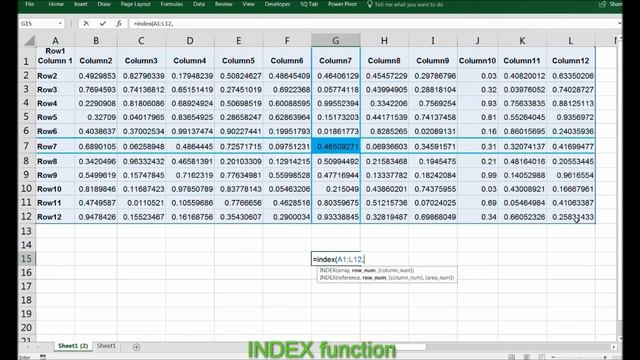Open the Review ribbon tab
The width and height of the screenshot is (640, 360).
tap(223, 4)
